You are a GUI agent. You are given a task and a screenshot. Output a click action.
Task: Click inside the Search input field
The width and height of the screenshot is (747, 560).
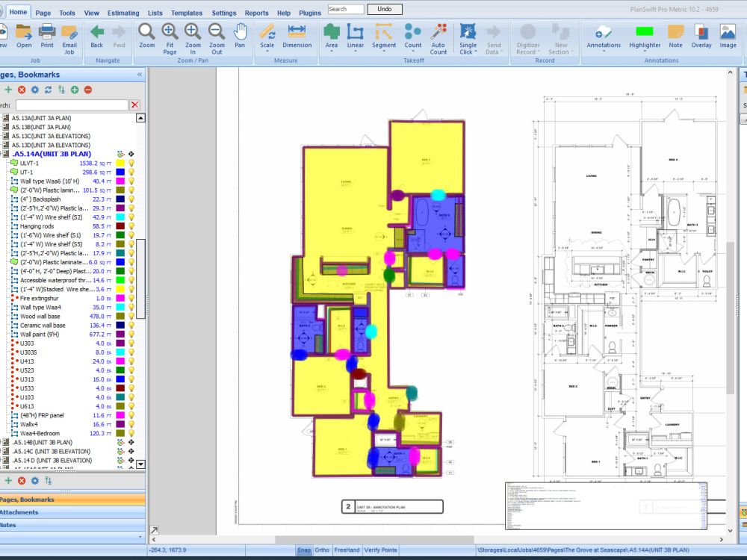click(x=345, y=9)
